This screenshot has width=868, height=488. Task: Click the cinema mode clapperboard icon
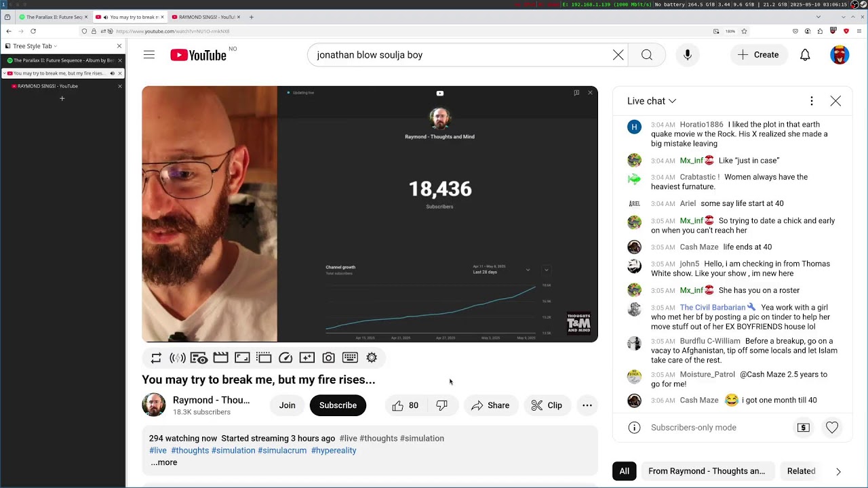pyautogui.click(x=220, y=358)
